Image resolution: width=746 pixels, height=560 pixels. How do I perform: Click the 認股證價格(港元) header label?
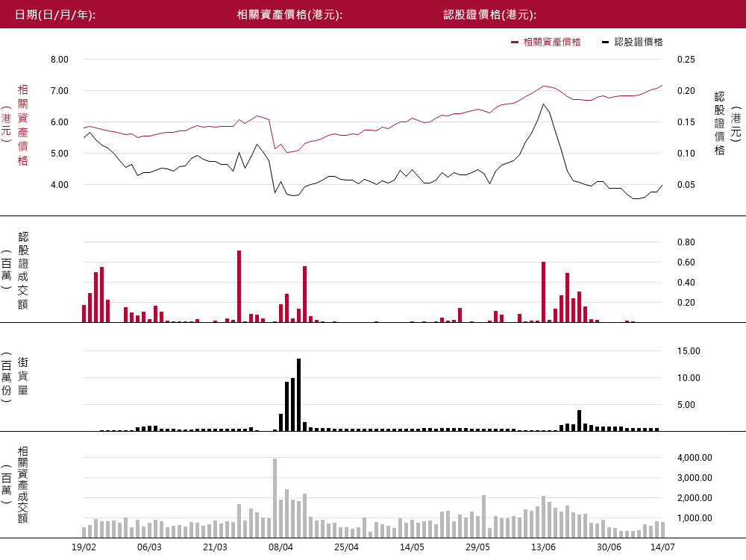pyautogui.click(x=489, y=15)
